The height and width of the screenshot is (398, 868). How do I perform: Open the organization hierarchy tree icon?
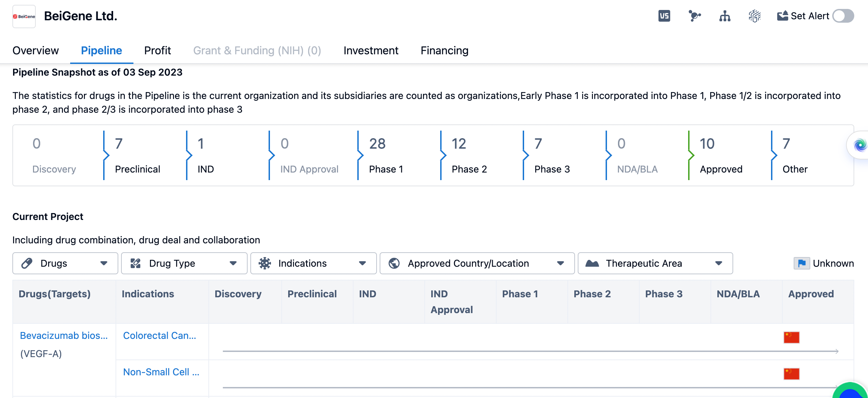[x=725, y=16]
